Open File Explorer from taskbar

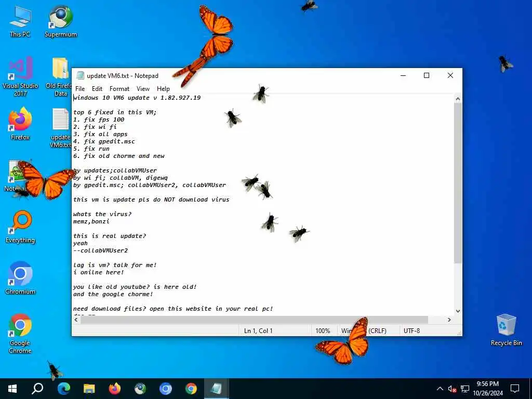click(x=89, y=389)
